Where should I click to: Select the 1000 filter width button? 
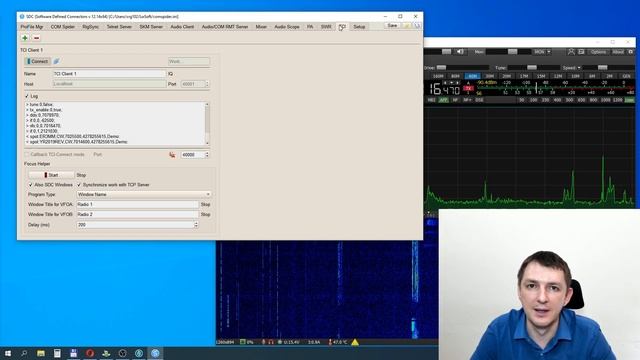click(606, 100)
